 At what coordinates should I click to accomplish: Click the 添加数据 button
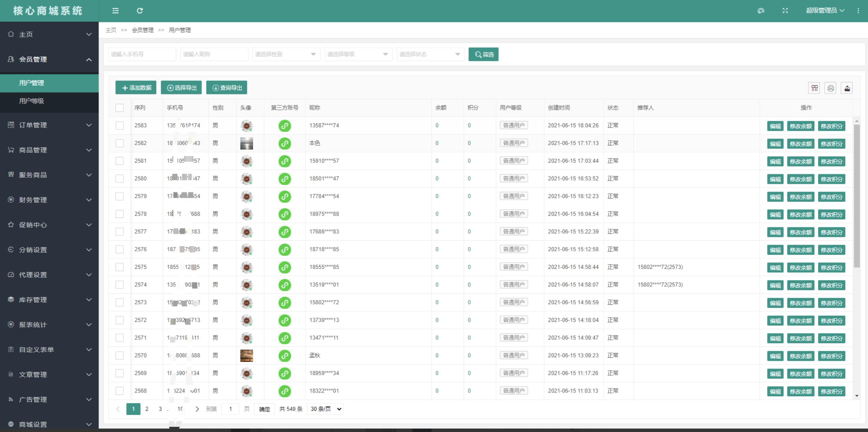[136, 87]
